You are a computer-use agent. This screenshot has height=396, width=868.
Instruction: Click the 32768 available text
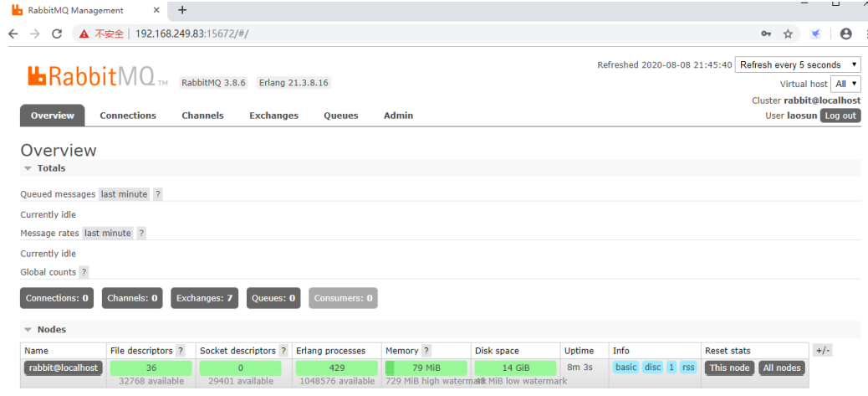point(151,381)
